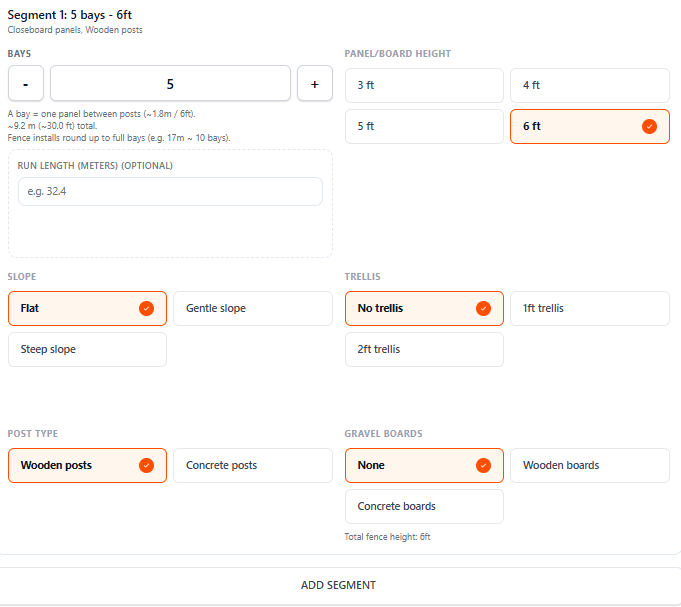Click the plus button to increase bays
The height and width of the screenshot is (607, 681).
[314, 84]
